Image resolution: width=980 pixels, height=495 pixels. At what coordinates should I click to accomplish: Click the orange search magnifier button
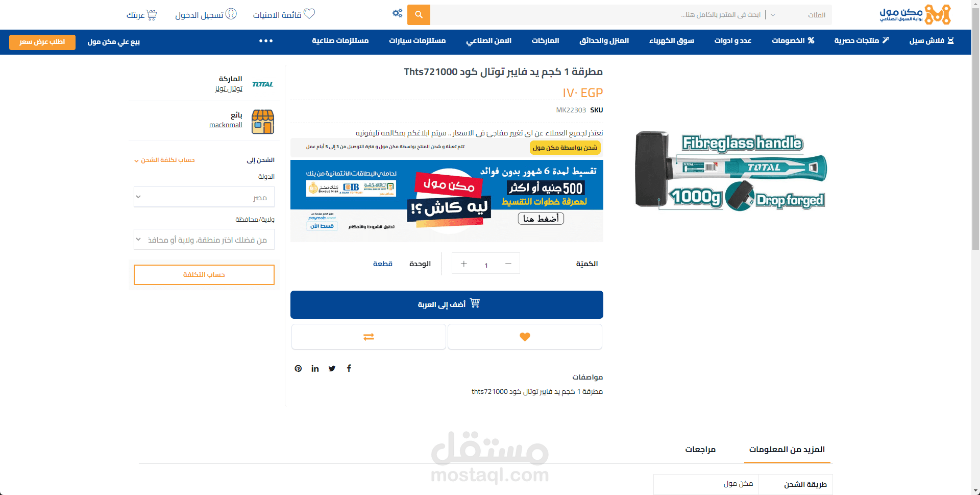419,15
